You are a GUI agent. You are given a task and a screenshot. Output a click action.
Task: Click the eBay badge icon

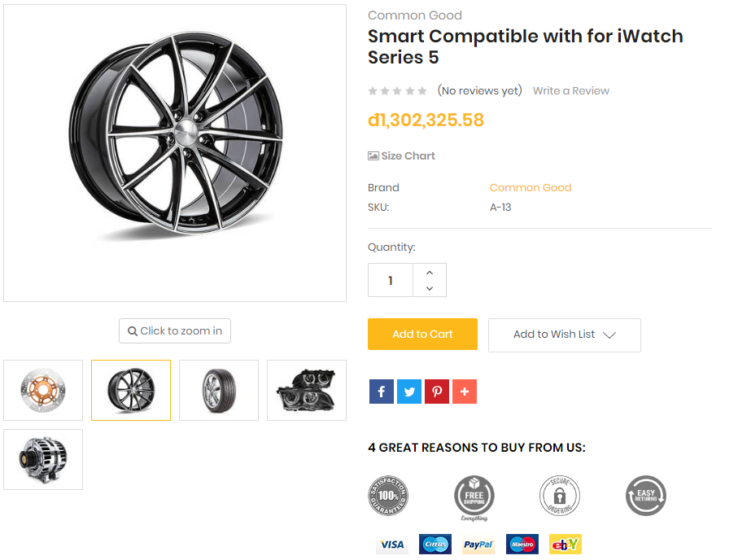tap(566, 545)
